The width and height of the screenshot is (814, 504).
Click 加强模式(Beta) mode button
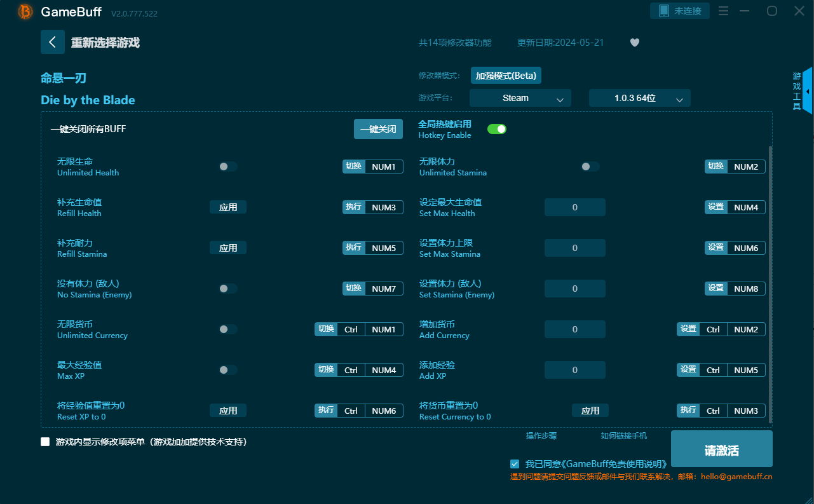tap(506, 76)
